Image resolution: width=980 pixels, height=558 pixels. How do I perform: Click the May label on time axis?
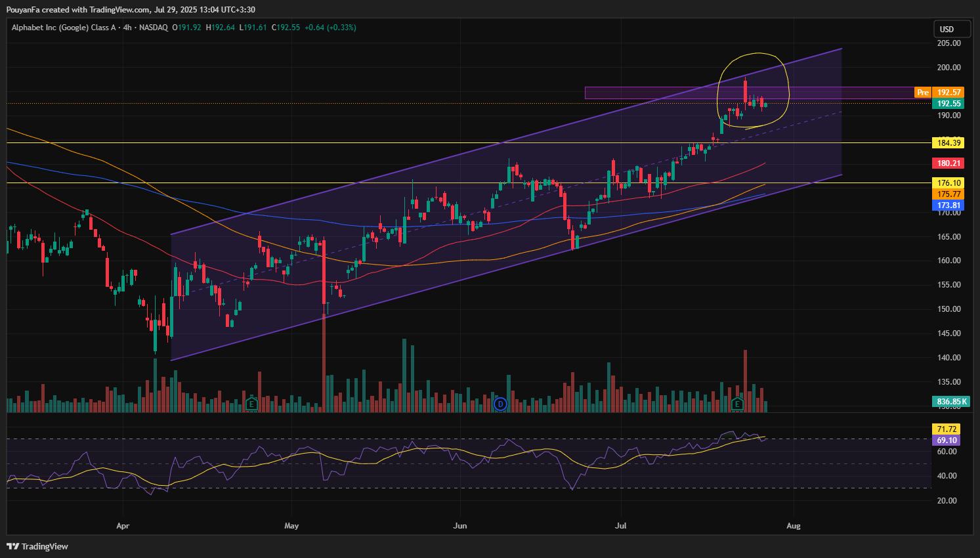291,526
